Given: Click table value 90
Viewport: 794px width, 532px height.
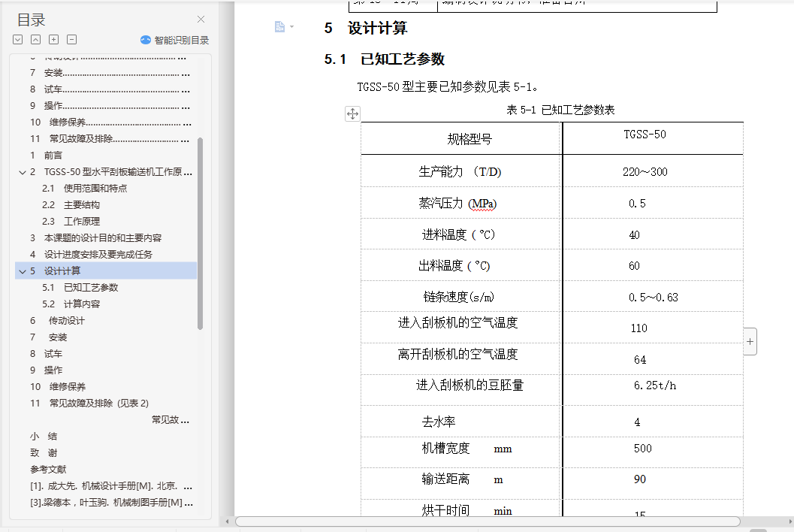Looking at the screenshot, I should point(639,479).
